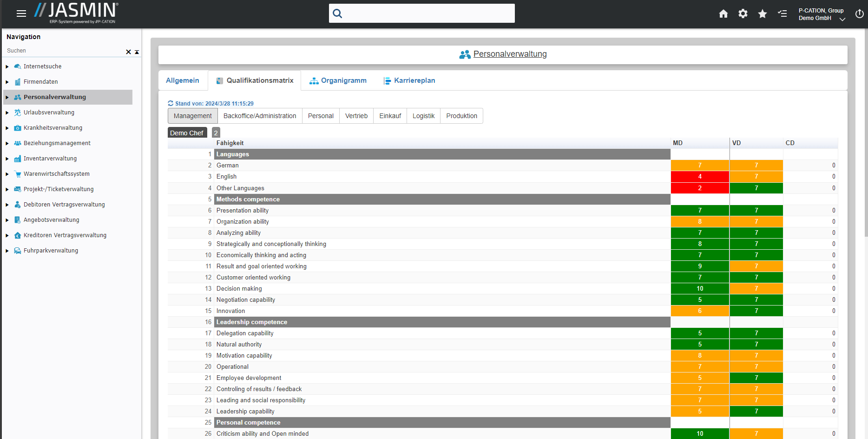
Task: Click refresh icon beside Stand von
Action: coord(171,103)
